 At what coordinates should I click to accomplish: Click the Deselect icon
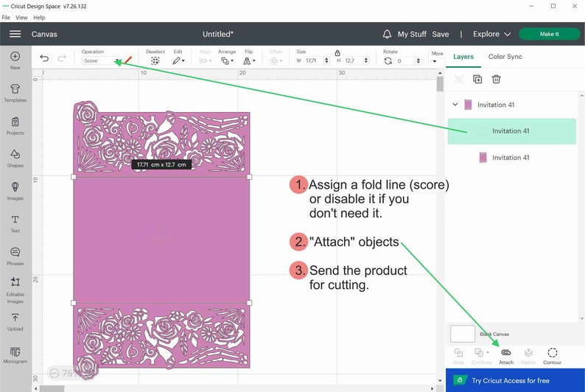pos(155,60)
